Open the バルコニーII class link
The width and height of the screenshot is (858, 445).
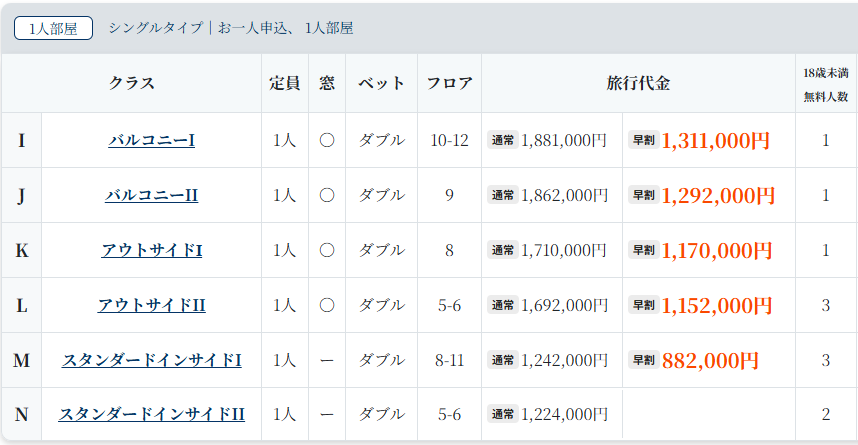pos(151,195)
